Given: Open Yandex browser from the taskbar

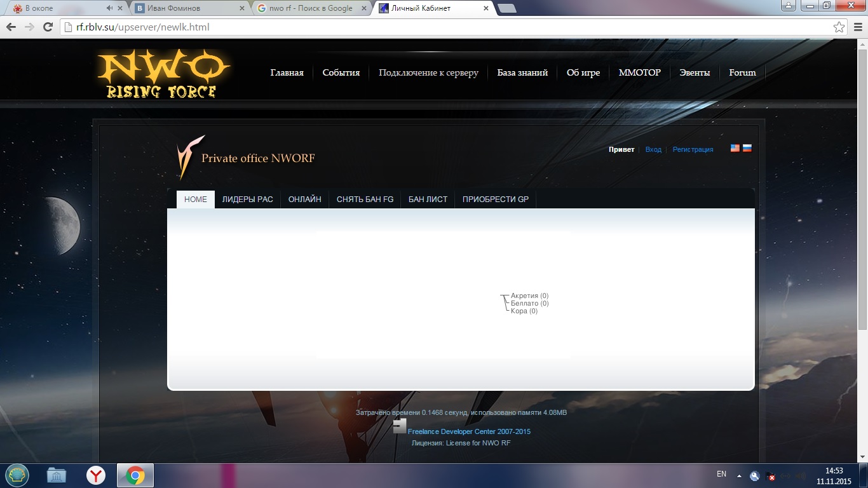Looking at the screenshot, I should [96, 475].
